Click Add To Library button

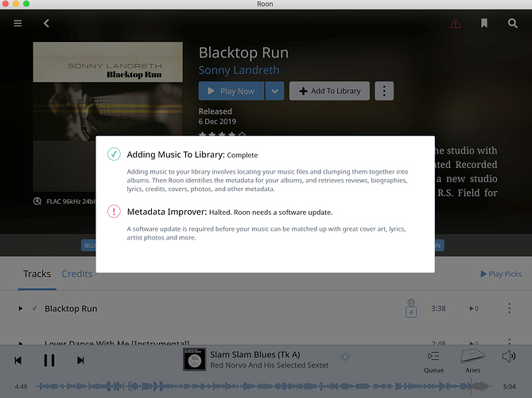tap(329, 91)
